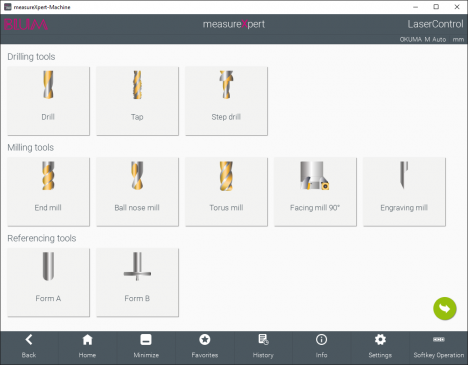Choose the Ball nose mill tile
The width and height of the screenshot is (468, 365).
click(x=137, y=192)
